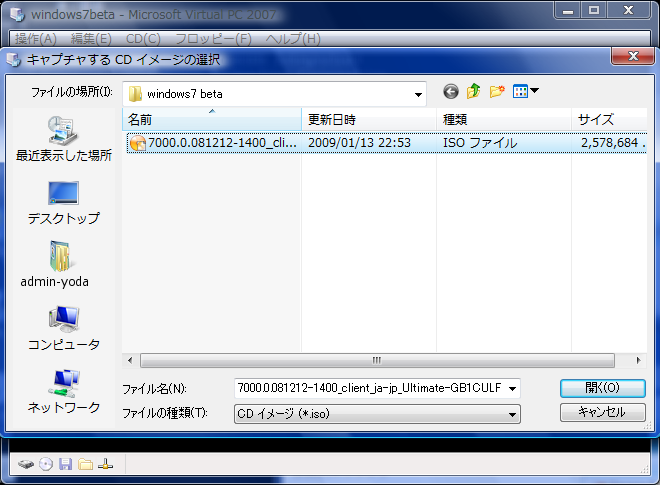Viewport: 660px width, 485px height.
Task: Open admin-yoda user folder
Action: (55, 264)
